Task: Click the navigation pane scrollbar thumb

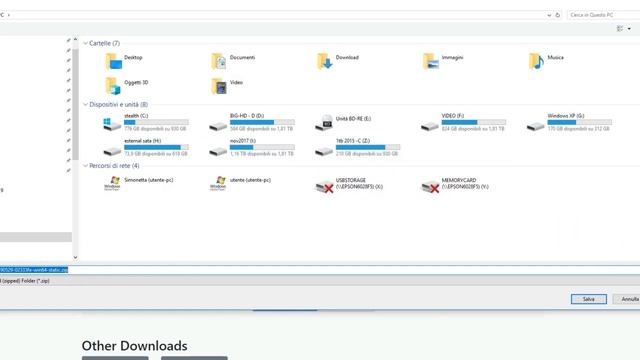Action: (x=75, y=104)
